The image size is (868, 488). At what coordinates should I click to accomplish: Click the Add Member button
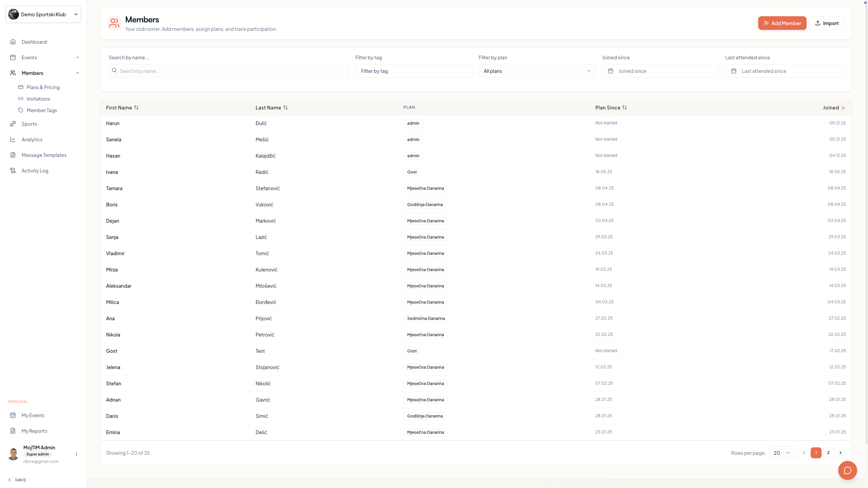[782, 23]
